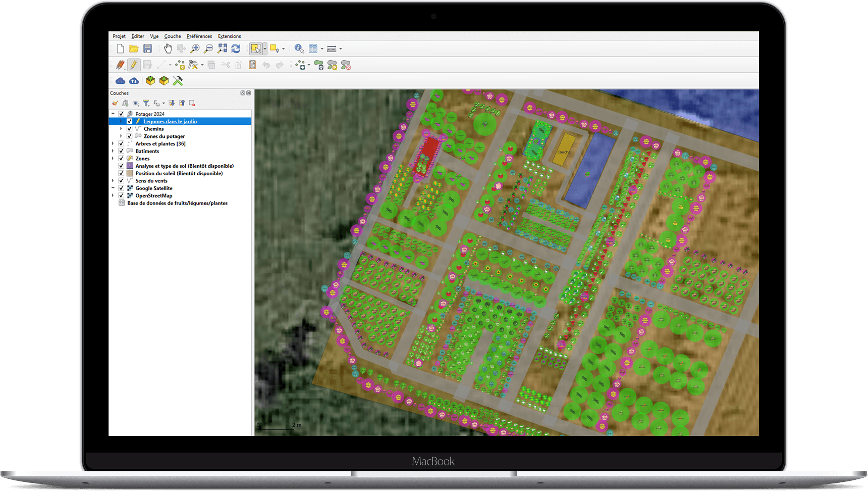Open layer styling panel brush icon

115,103
